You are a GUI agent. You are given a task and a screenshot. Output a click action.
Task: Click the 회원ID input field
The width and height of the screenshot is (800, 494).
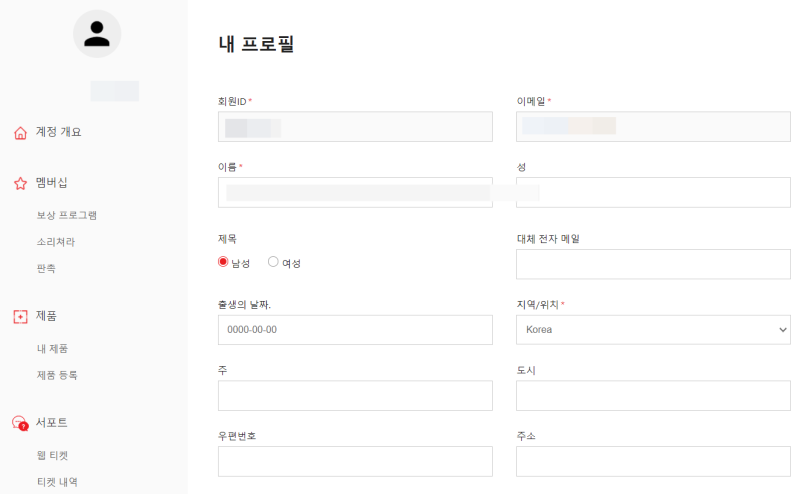[355, 127]
